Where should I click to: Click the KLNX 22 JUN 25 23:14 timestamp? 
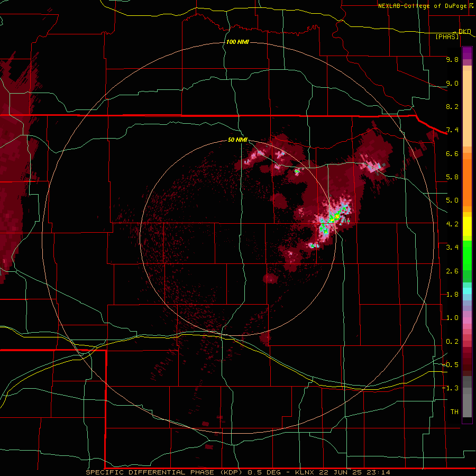[343, 472]
